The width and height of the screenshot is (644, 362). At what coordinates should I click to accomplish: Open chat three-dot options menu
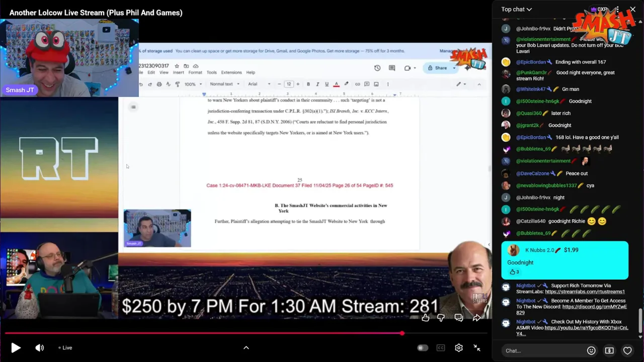click(617, 9)
